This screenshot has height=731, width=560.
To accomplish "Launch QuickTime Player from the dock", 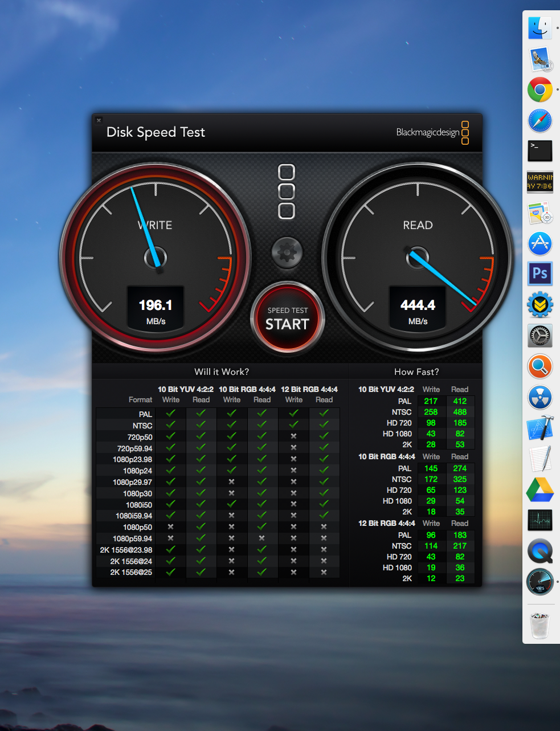I will 539,551.
